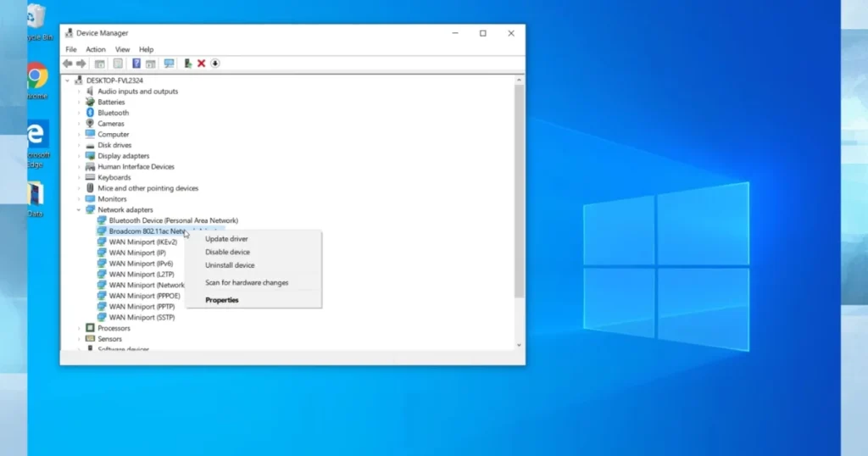Image resolution: width=868 pixels, height=456 pixels.
Task: Expand the Sensors category arrow
Action: tap(79, 339)
